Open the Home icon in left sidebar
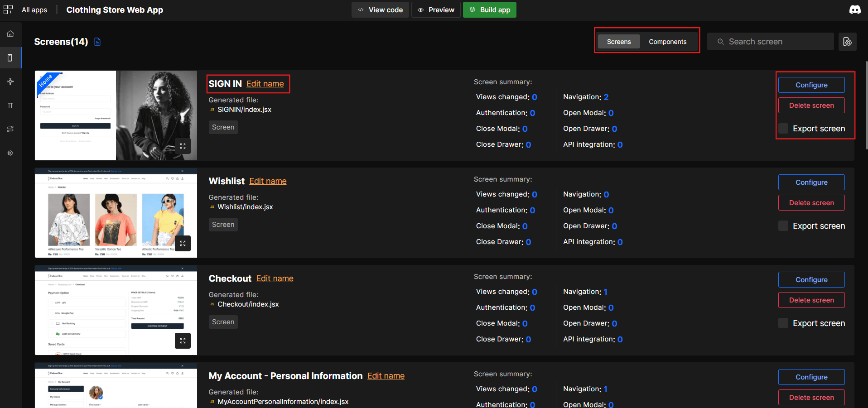The height and width of the screenshot is (408, 868). point(10,34)
